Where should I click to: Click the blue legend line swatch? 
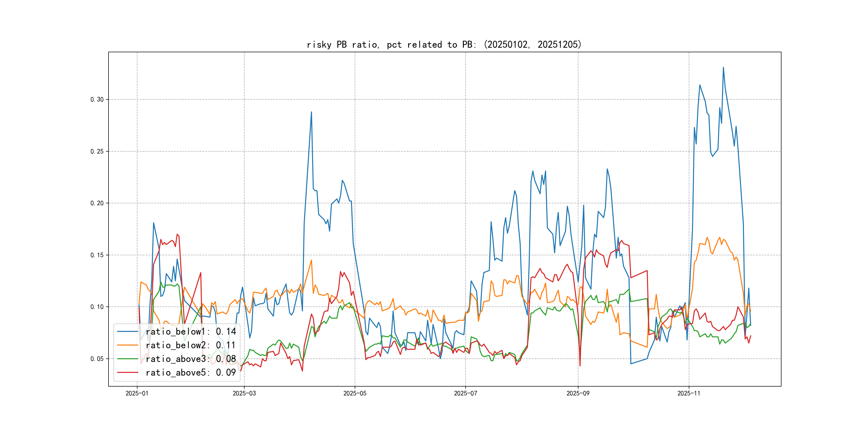pos(127,332)
